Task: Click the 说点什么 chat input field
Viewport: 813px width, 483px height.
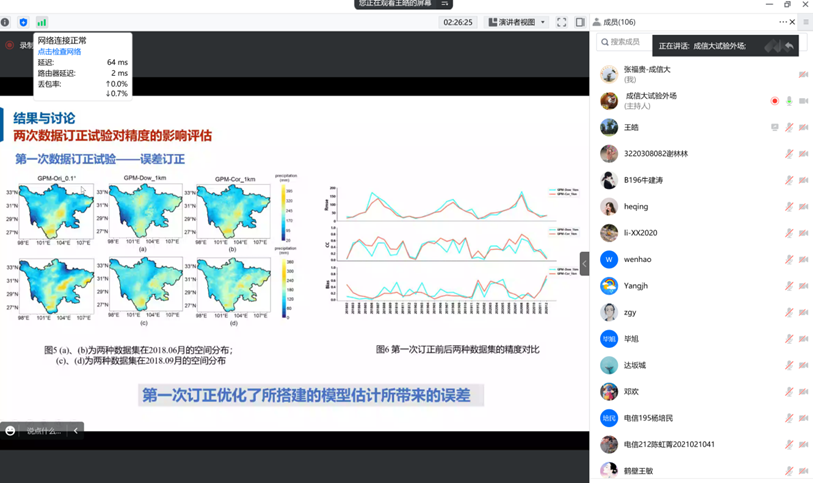Action: point(44,430)
